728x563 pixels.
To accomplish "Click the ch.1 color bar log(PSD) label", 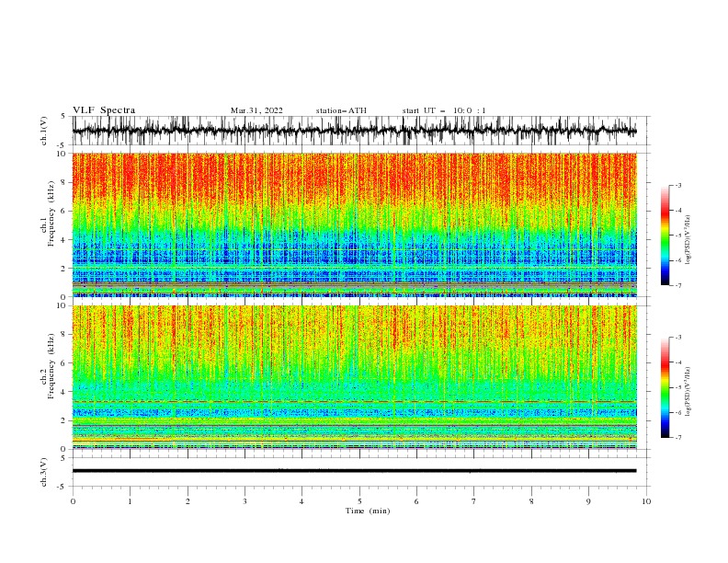I will [x=688, y=240].
